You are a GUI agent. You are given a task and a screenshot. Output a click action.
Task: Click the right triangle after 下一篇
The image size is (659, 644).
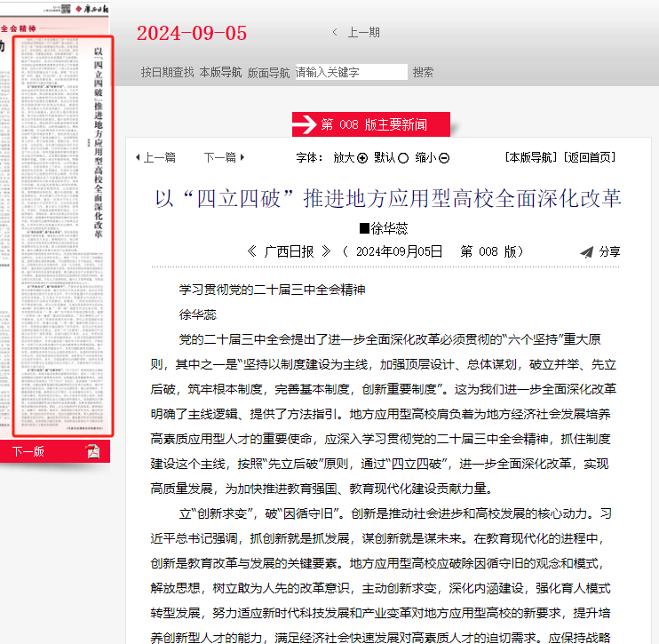click(242, 158)
